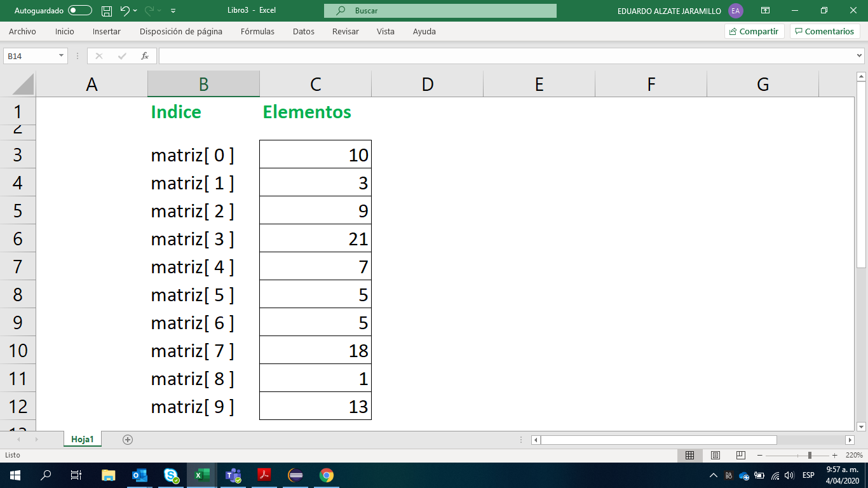Switch to normal view icon in status bar
Image resolution: width=868 pixels, height=488 pixels.
coord(690,456)
